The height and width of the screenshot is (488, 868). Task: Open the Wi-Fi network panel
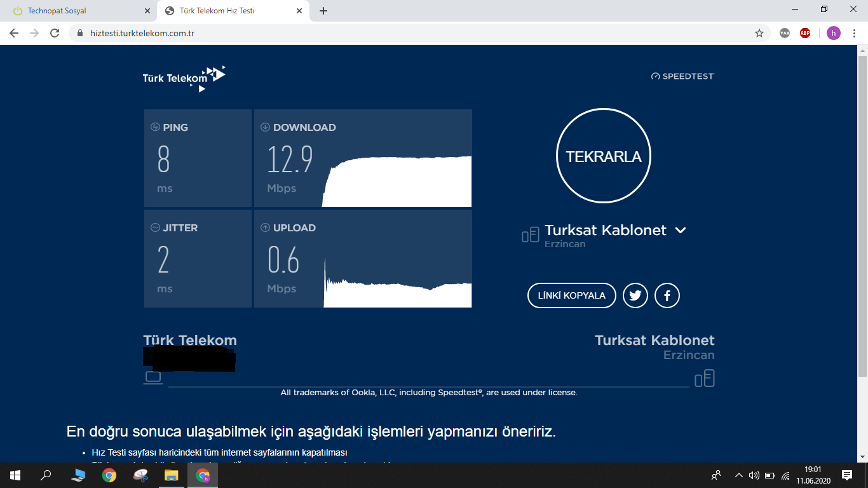785,475
